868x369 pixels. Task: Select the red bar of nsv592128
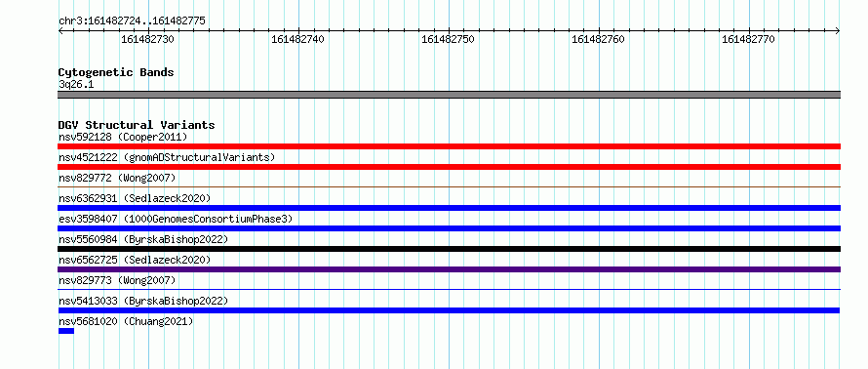point(449,146)
